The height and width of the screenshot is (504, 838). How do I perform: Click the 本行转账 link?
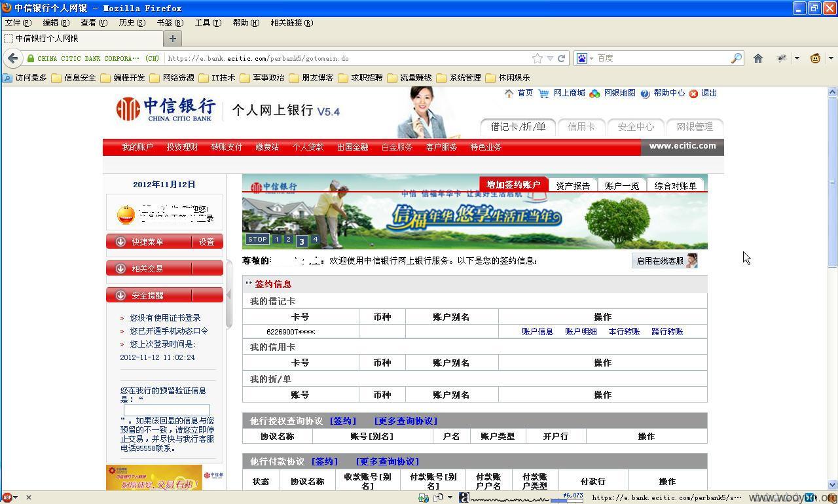pos(624,332)
